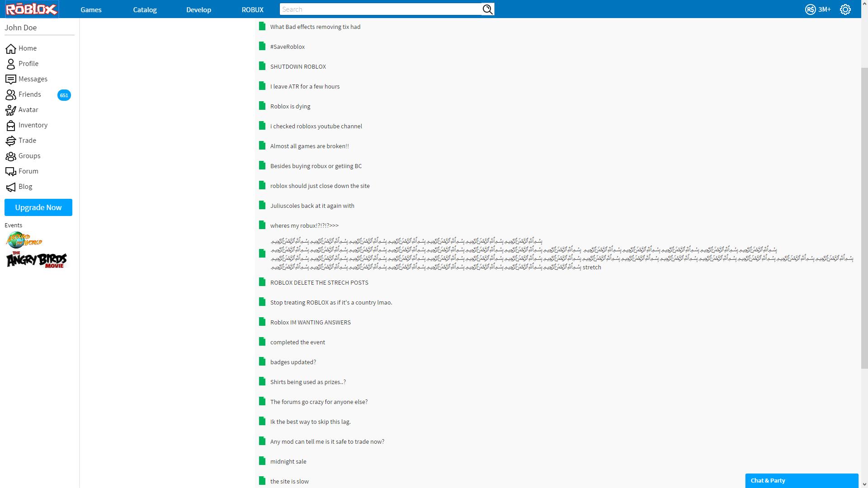Open Avatar link in sidebar
868x488 pixels.
28,110
